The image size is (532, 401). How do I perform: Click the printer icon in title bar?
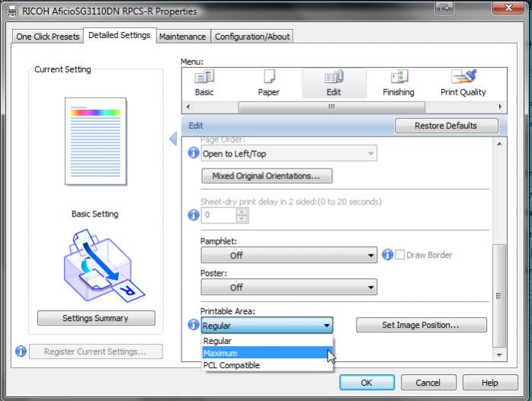[12, 12]
